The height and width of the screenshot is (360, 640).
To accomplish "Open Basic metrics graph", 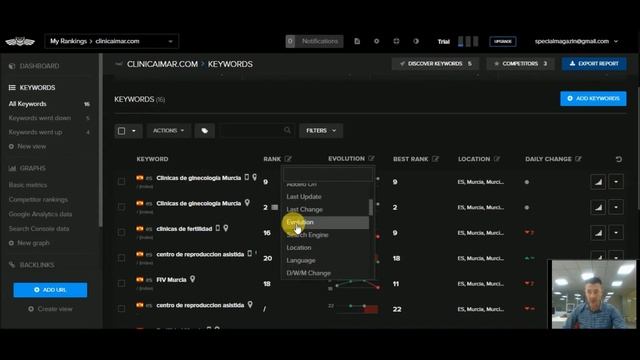I will click(x=28, y=185).
